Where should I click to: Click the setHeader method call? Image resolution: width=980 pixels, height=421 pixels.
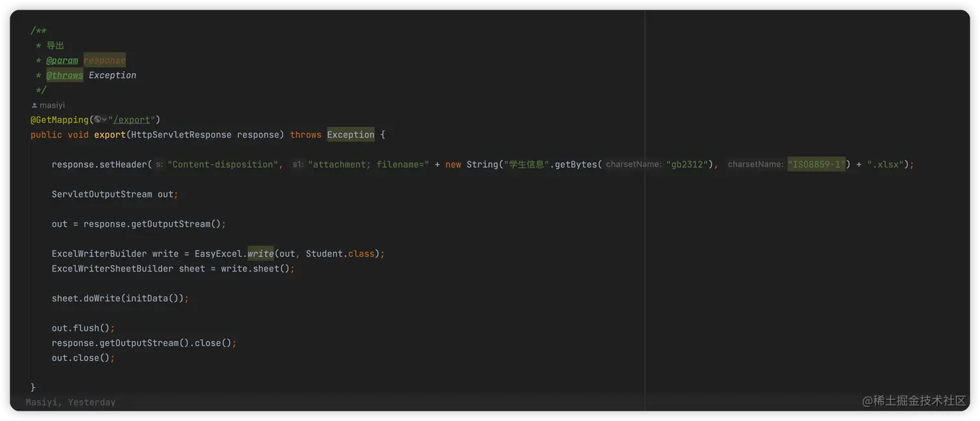tap(123, 165)
